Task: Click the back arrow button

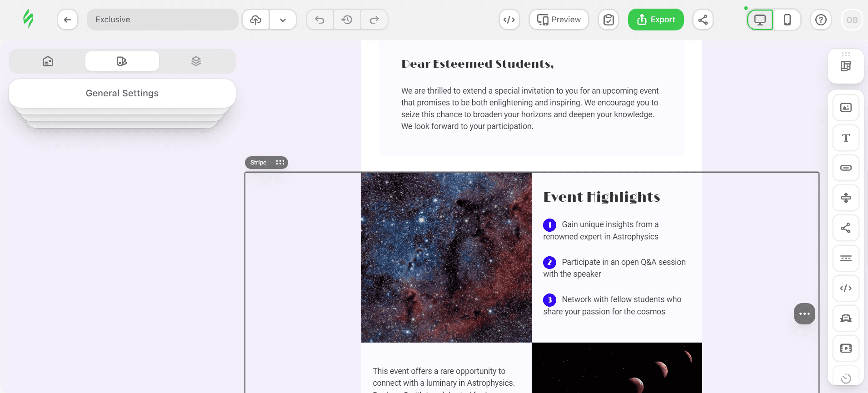Action: pos(67,20)
